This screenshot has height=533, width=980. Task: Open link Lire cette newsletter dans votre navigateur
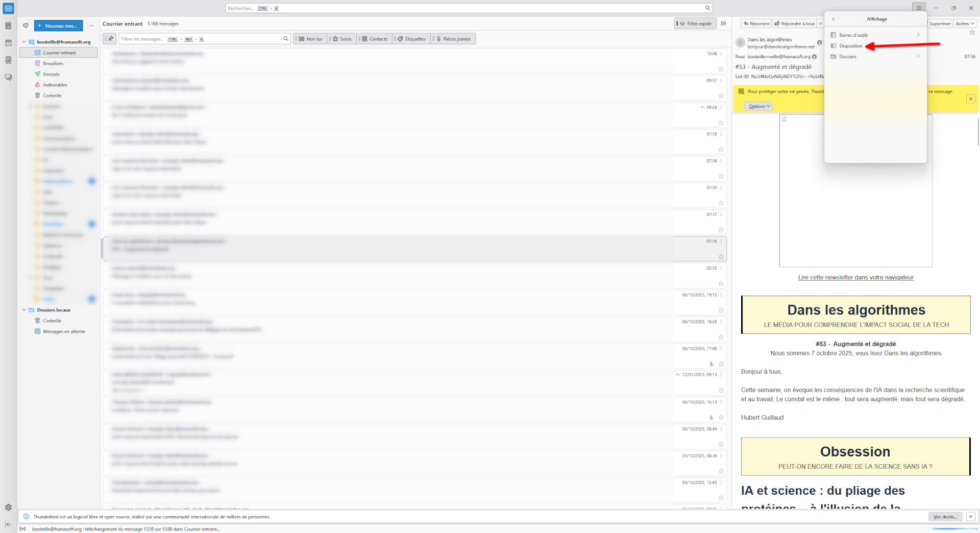click(855, 278)
